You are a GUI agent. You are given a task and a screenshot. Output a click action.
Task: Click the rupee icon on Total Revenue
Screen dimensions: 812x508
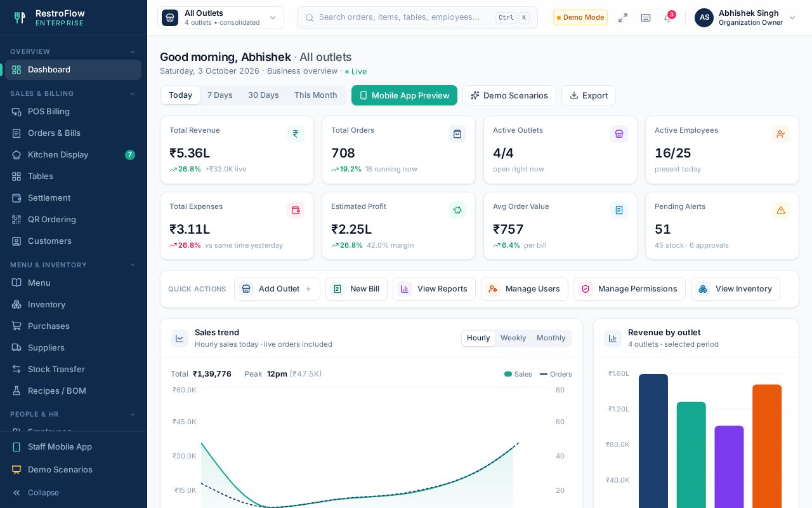coord(296,134)
